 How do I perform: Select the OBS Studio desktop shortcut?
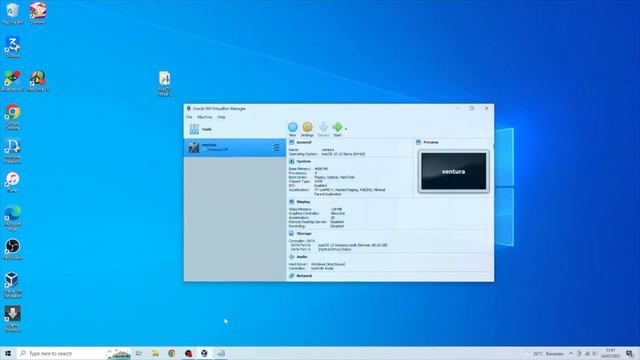(13, 249)
